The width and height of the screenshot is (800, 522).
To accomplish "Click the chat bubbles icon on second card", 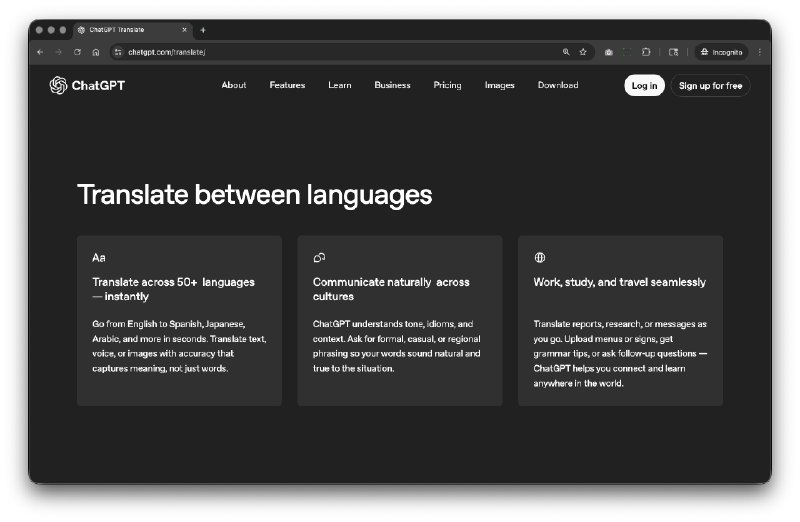I will click(319, 258).
